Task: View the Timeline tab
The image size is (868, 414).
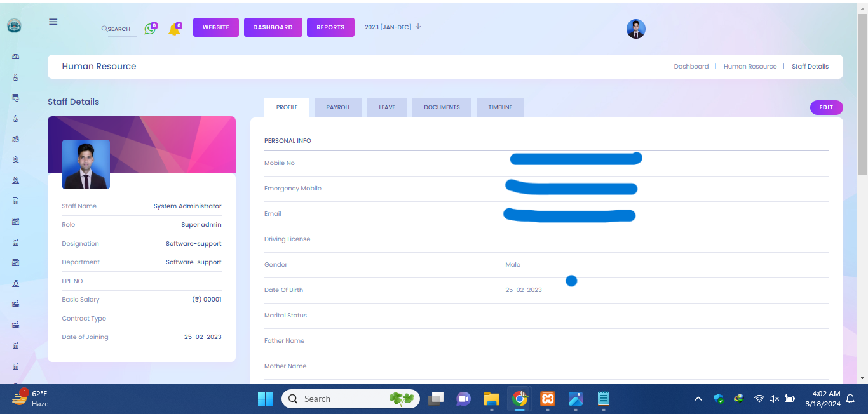Action: pyautogui.click(x=500, y=107)
